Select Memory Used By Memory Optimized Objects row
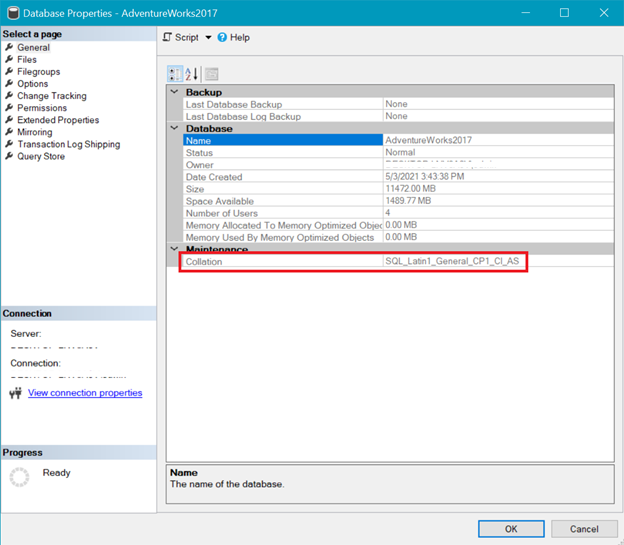Viewport: 624px width, 545px height. point(398,237)
